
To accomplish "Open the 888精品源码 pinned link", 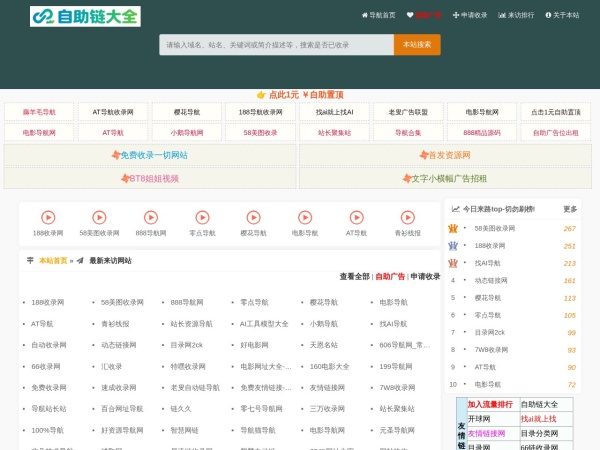I will pos(482,133).
